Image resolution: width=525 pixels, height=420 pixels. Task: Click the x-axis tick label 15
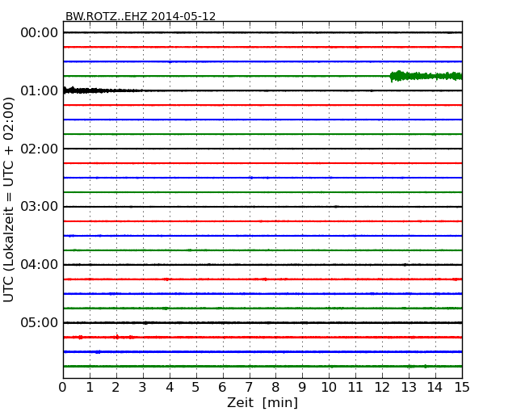[462, 388]
